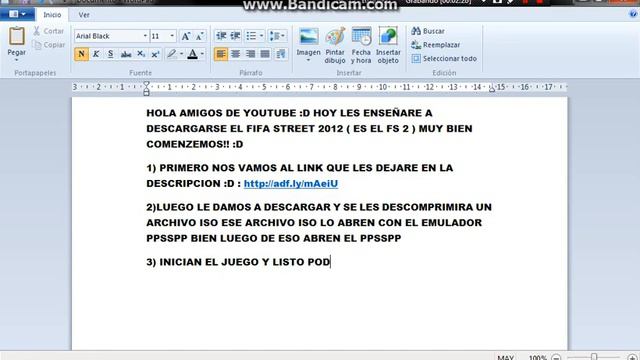Click the decrease indent icon
The image size is (640, 360).
coord(221,36)
